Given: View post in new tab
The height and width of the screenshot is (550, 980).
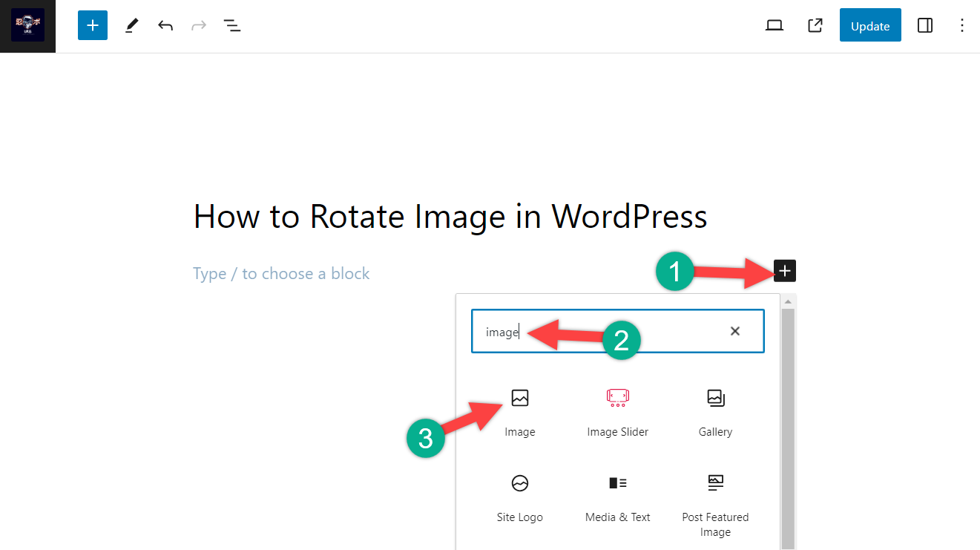Looking at the screenshot, I should click(815, 26).
